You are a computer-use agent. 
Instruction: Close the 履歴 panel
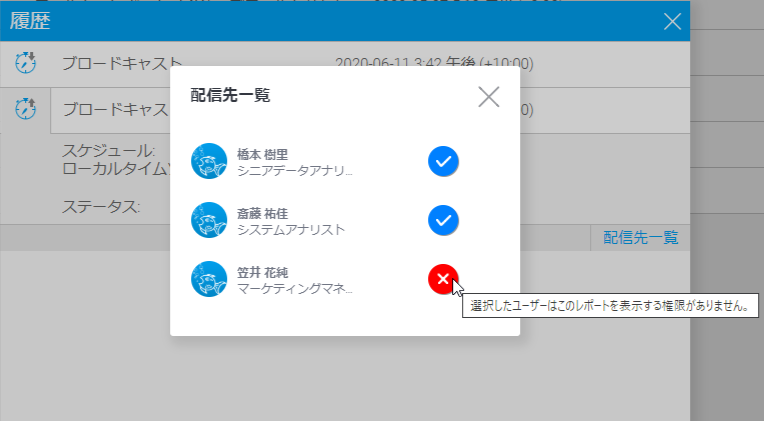tap(673, 21)
